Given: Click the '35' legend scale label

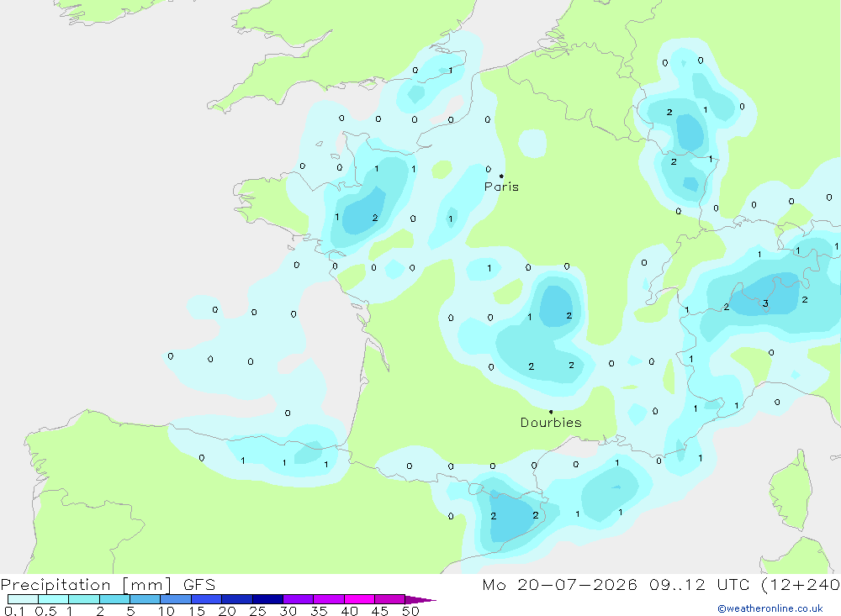Looking at the screenshot, I should click(x=319, y=611).
